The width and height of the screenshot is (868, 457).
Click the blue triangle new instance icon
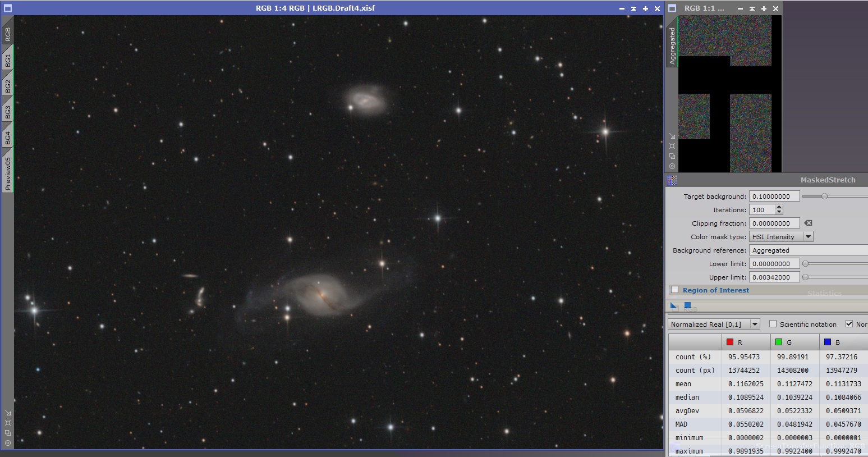(x=674, y=305)
